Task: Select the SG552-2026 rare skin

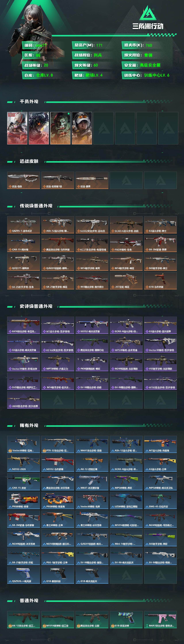Action: (x=24, y=463)
